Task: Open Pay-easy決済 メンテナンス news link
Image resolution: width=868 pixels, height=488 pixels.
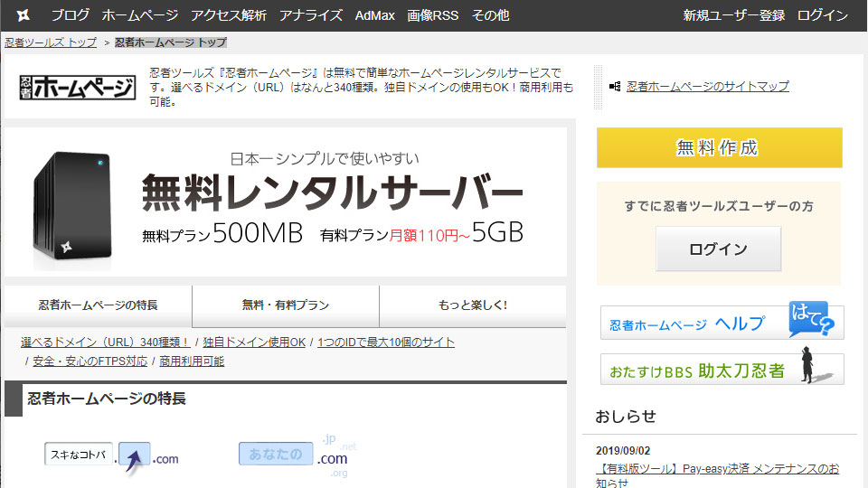Action: tap(717, 474)
